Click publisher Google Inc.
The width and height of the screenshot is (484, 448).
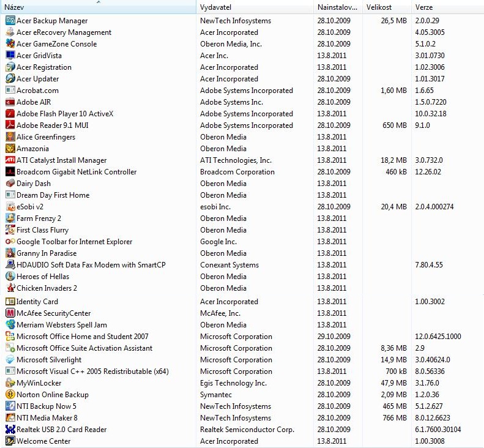[x=218, y=242]
